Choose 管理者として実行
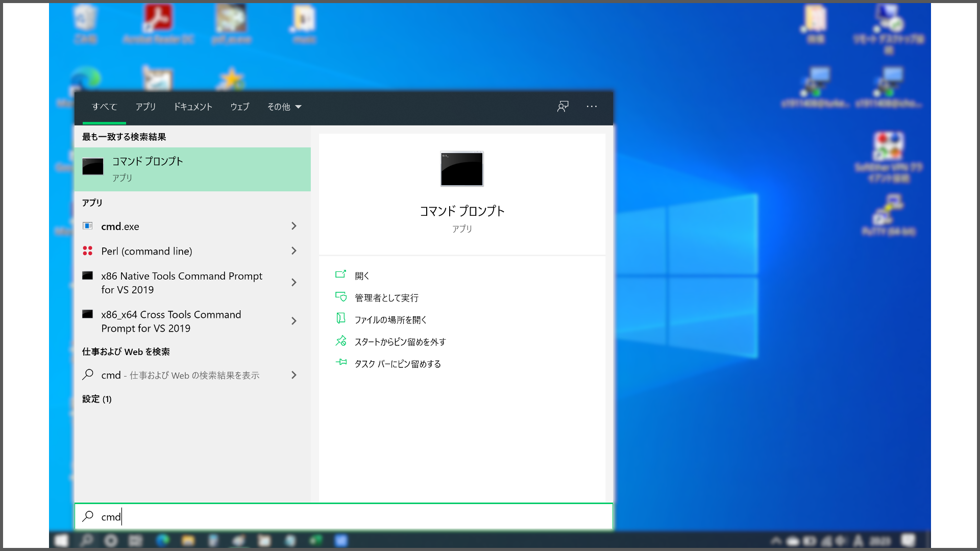The width and height of the screenshot is (980, 551). (386, 298)
